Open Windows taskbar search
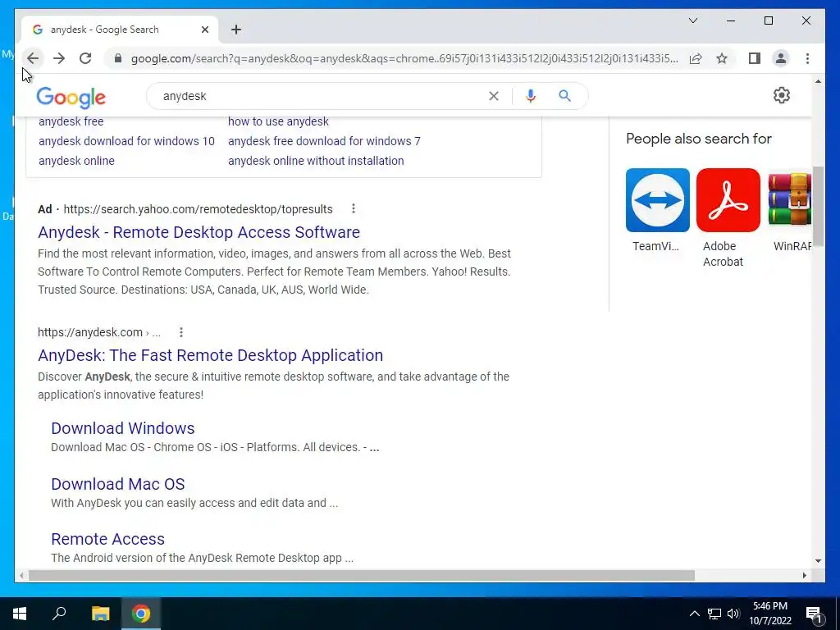Screen dimensions: 840x630 click(x=59, y=614)
